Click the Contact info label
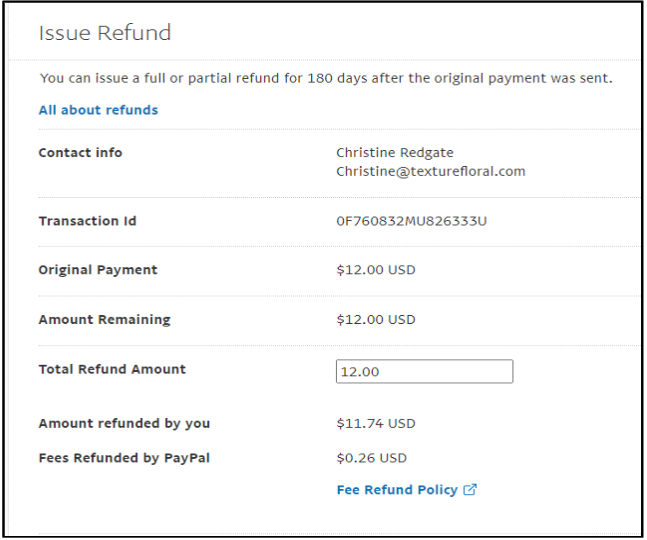This screenshot has width=647, height=540. click(80, 153)
